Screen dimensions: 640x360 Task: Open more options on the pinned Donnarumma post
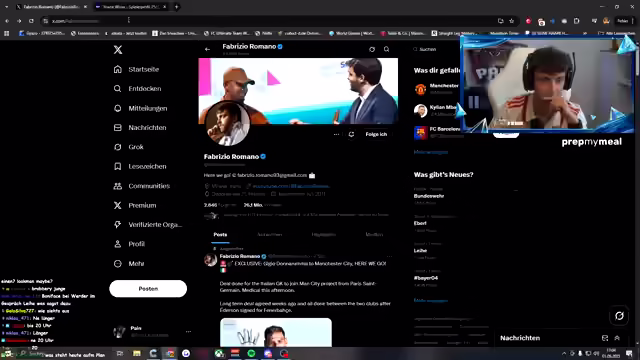click(x=389, y=256)
